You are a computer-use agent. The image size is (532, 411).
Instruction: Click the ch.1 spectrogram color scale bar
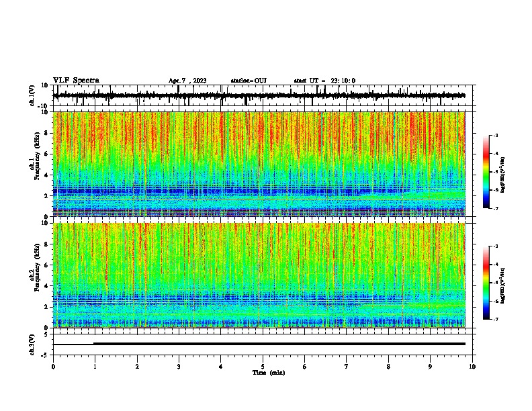coord(486,172)
